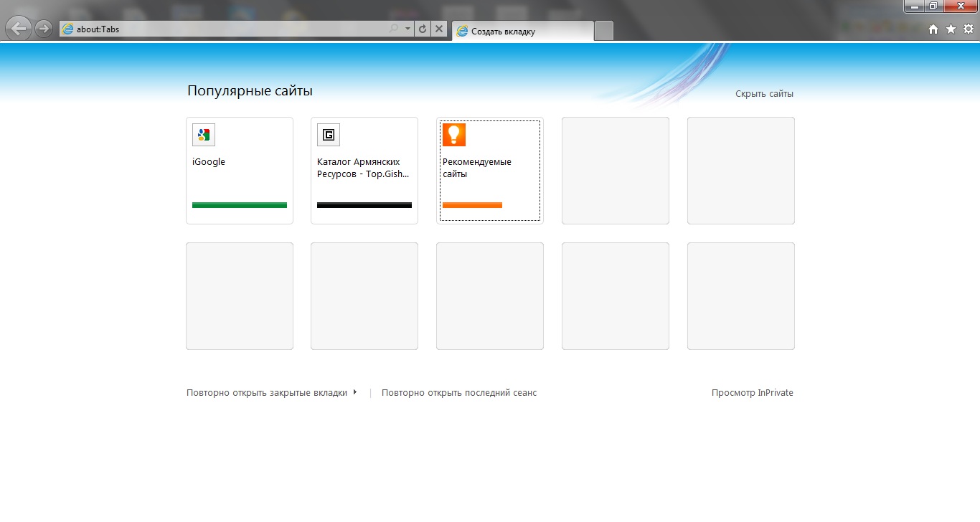Open Favorites star icon

951,29
